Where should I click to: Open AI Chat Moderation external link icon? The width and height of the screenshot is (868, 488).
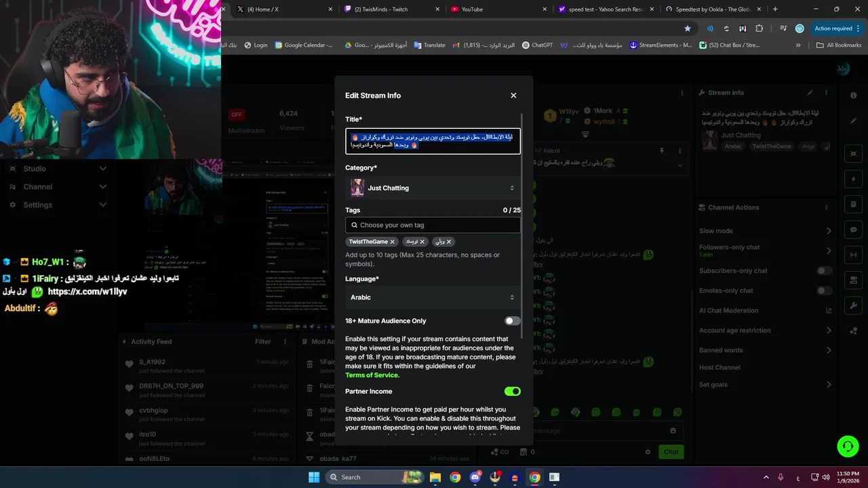tap(829, 310)
